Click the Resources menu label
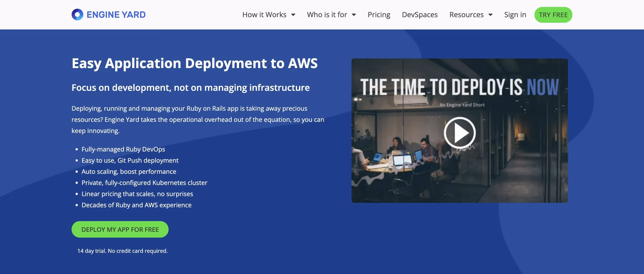This screenshot has width=644, height=274. tap(466, 15)
